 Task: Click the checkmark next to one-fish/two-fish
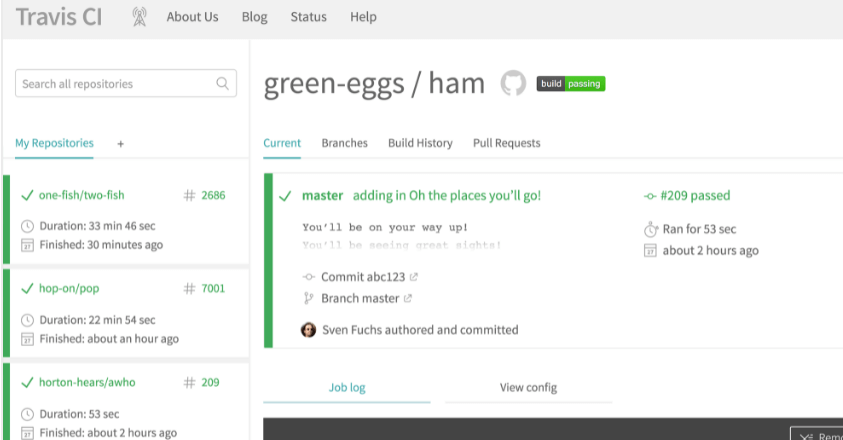click(x=27, y=195)
